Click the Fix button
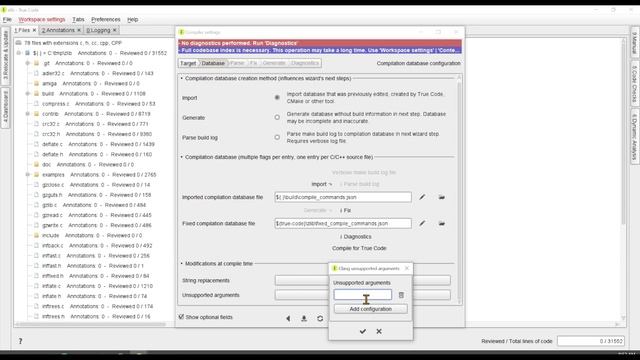 (345, 211)
